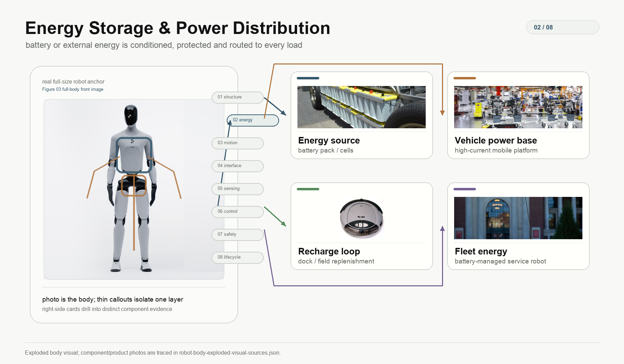
Task: Switch to the 04 interface pill
Action: (237, 166)
